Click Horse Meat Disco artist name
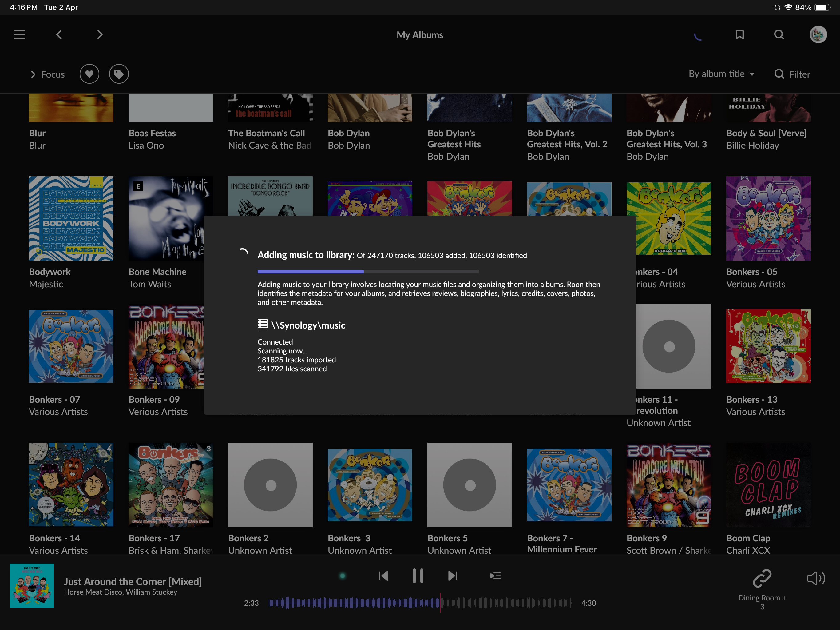Viewport: 840px width, 630px height. tap(93, 592)
